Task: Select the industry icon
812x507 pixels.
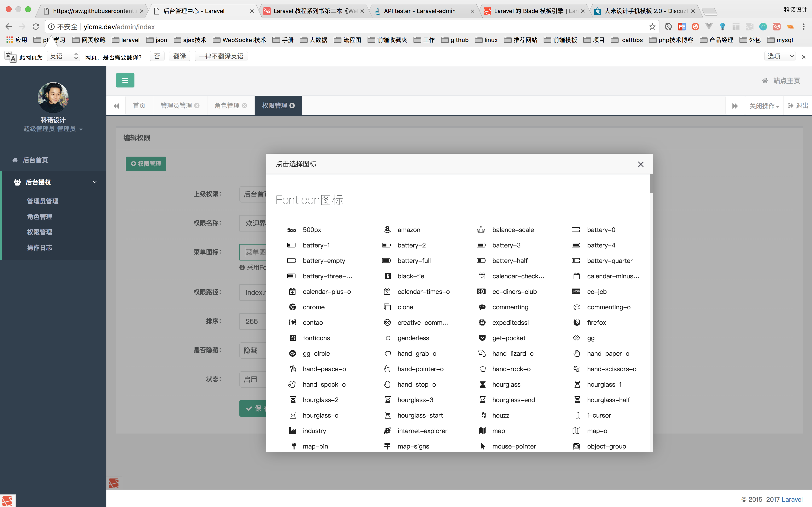Action: coord(314,431)
